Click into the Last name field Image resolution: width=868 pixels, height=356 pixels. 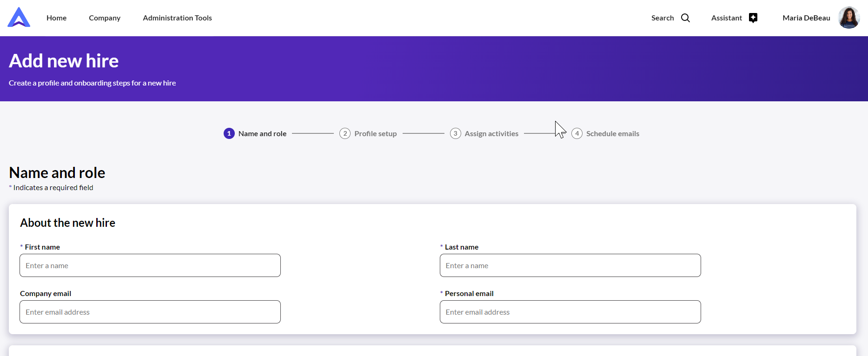click(570, 265)
